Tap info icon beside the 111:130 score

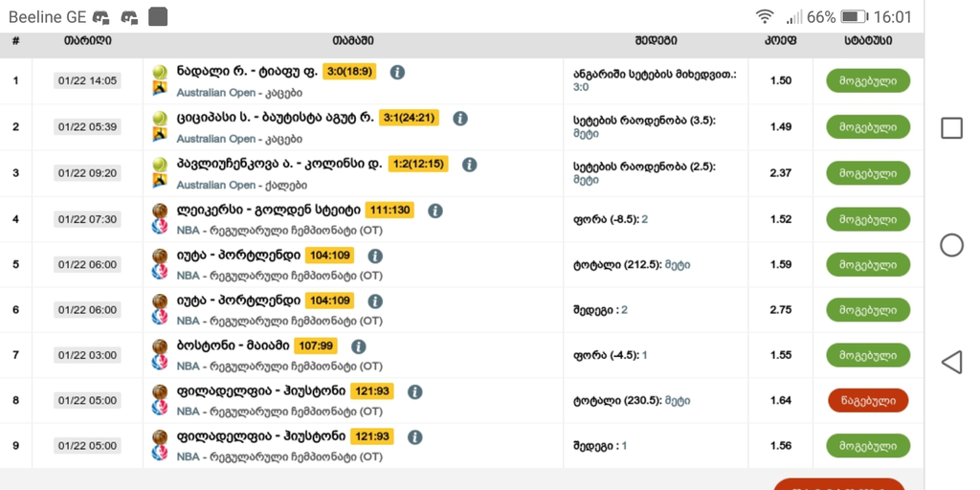(435, 211)
